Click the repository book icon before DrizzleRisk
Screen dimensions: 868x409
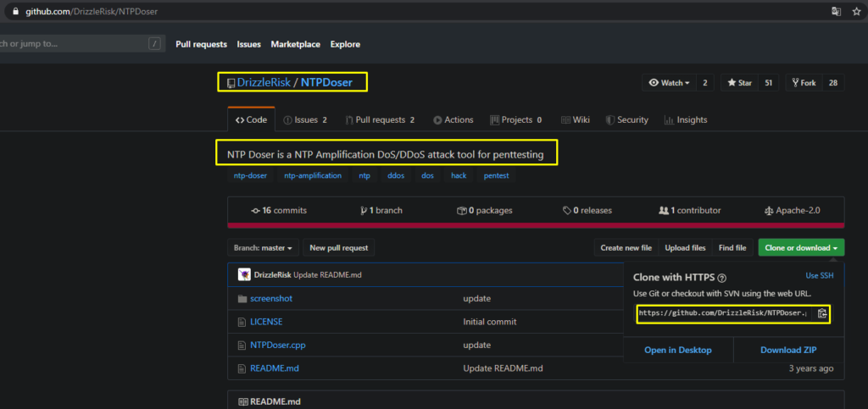[x=231, y=84]
